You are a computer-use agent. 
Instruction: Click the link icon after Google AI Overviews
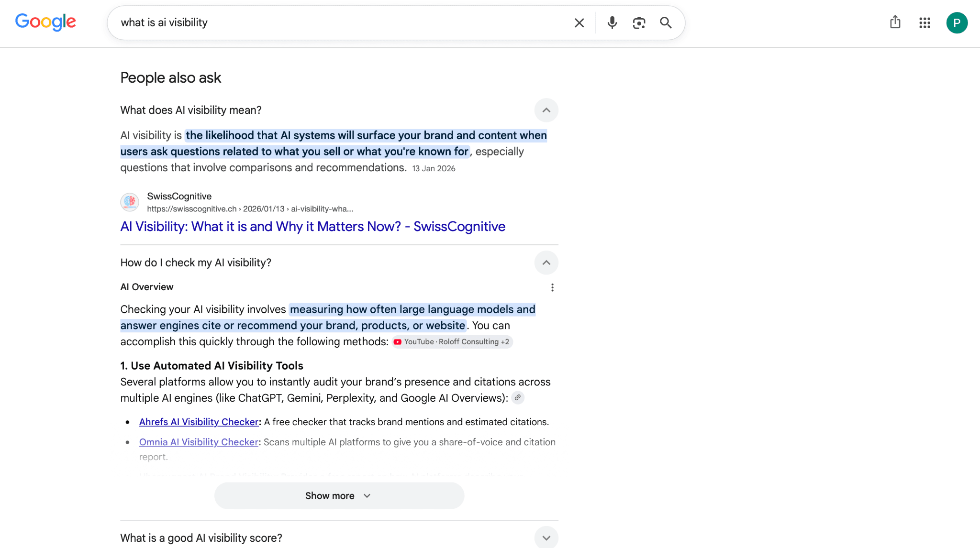click(517, 397)
